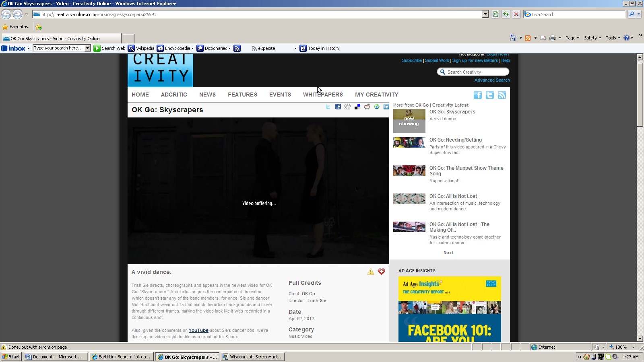Open the HOME navigation item

(x=140, y=95)
